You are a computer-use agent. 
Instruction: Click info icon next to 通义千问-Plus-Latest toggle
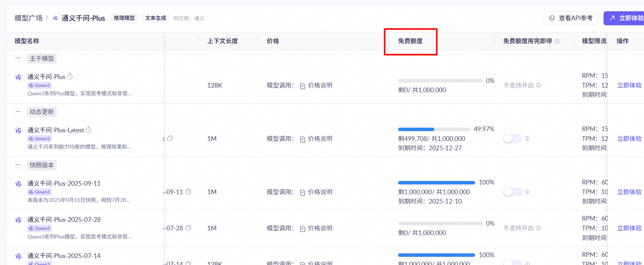(527, 139)
